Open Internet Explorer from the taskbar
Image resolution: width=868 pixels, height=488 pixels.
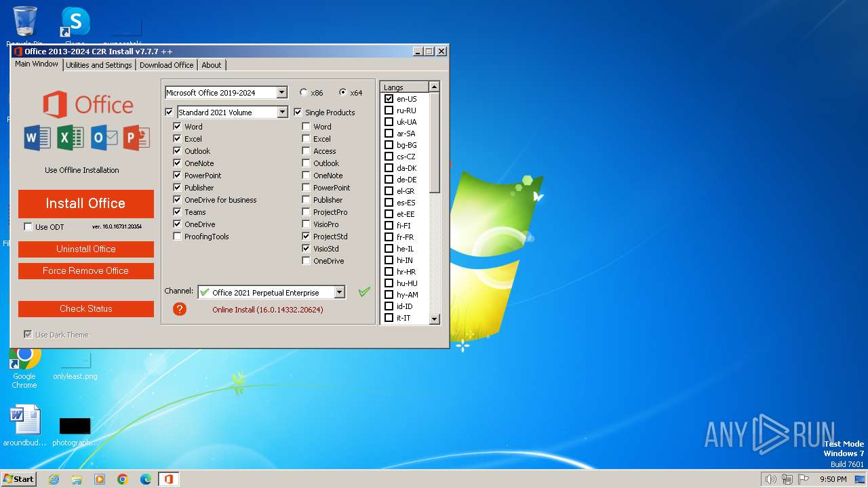point(54,479)
